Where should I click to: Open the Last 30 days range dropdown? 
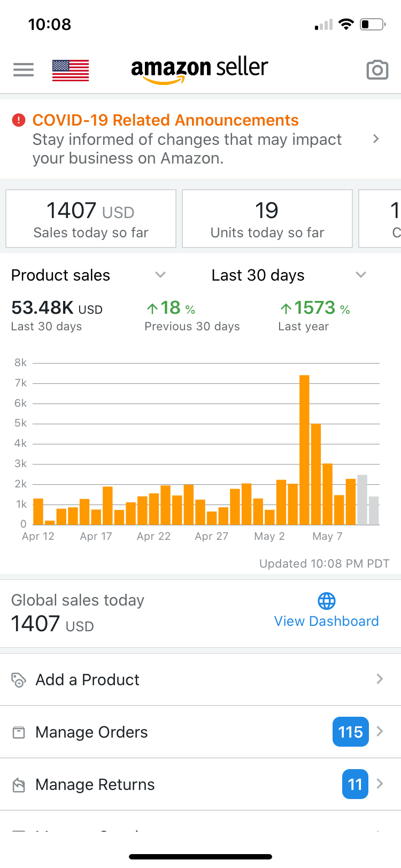tap(361, 275)
